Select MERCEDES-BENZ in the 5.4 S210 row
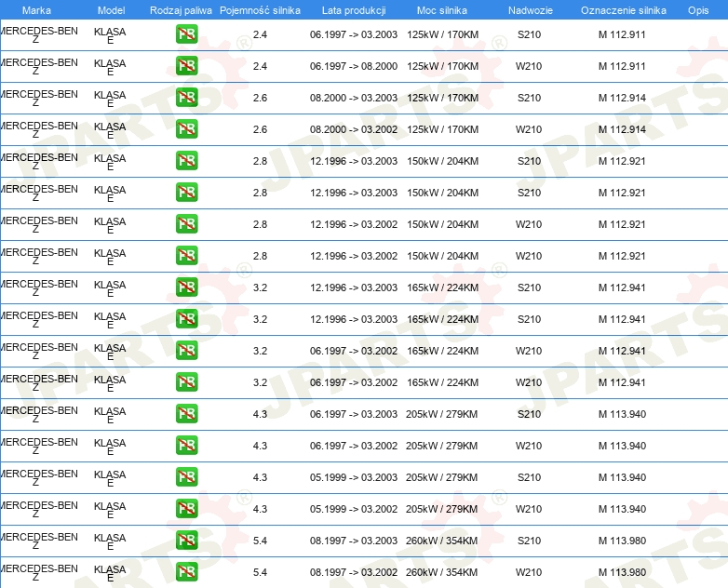This screenshot has height=588, width=728. [x=38, y=541]
